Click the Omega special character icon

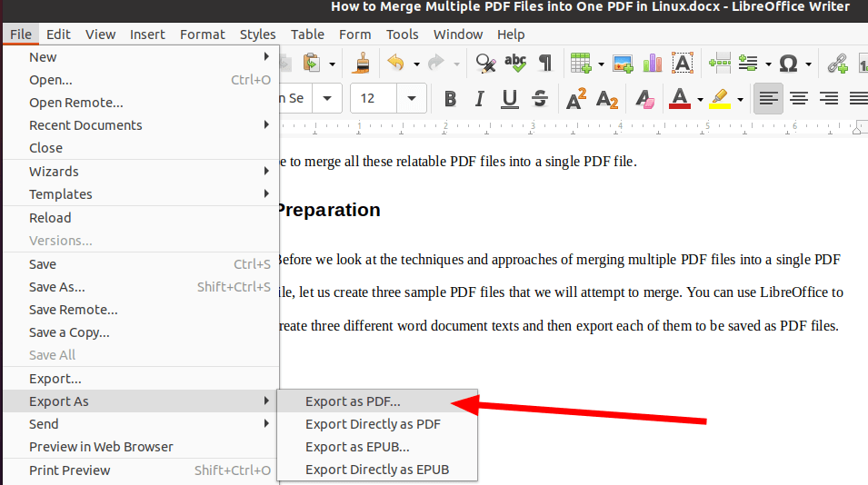tap(788, 64)
